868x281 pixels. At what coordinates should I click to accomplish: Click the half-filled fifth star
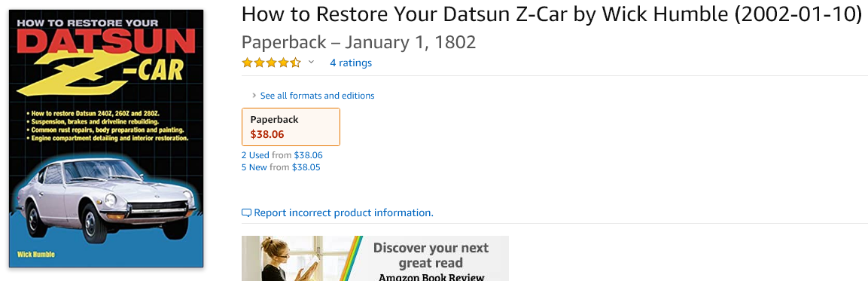click(x=295, y=63)
